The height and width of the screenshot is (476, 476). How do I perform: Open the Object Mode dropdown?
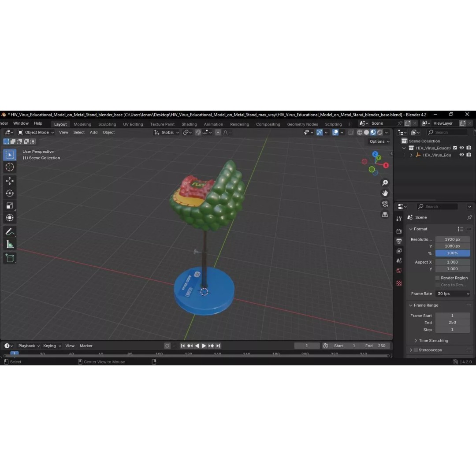click(x=36, y=132)
